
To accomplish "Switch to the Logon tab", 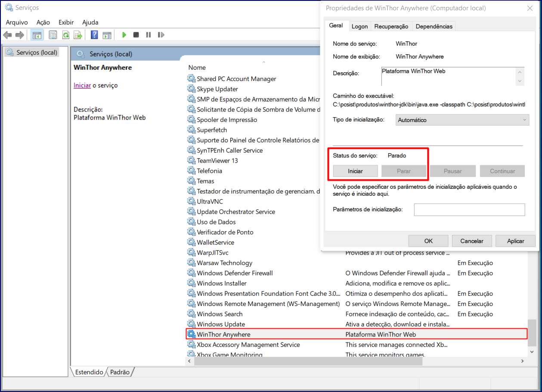I will coord(359,26).
